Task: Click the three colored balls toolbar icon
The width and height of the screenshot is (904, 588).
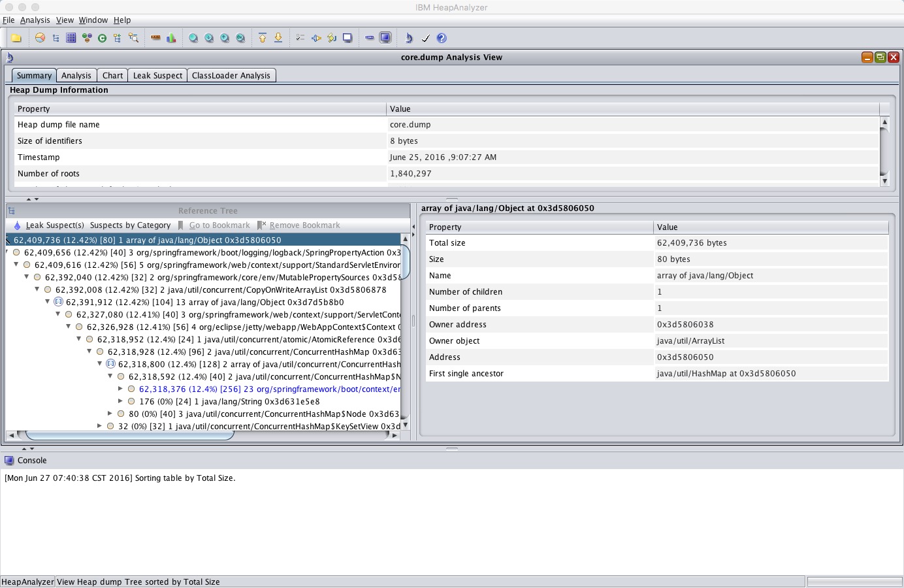Action: [x=87, y=38]
